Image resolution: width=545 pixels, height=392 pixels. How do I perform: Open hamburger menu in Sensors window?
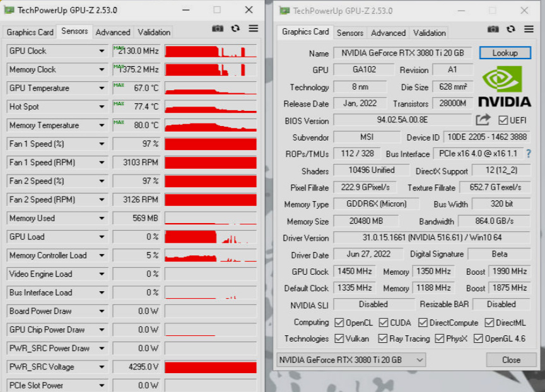coord(254,28)
